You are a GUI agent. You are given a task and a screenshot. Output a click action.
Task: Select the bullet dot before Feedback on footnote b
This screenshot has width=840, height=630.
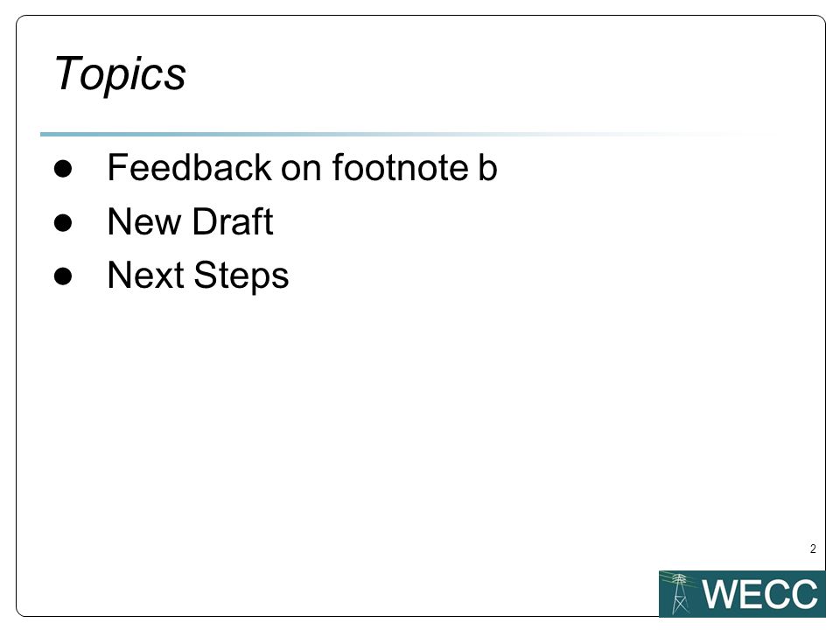[x=63, y=168]
